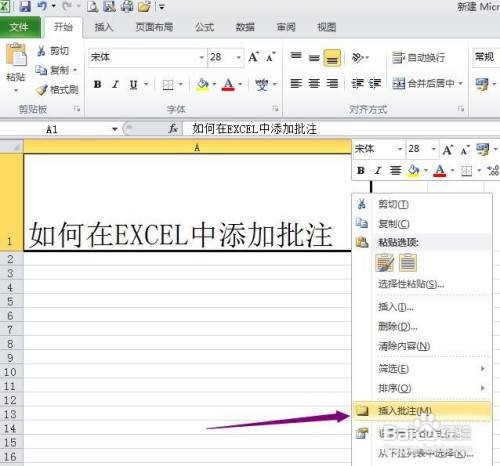Click the borders icon in ribbon
500x466 pixels.
click(x=168, y=85)
